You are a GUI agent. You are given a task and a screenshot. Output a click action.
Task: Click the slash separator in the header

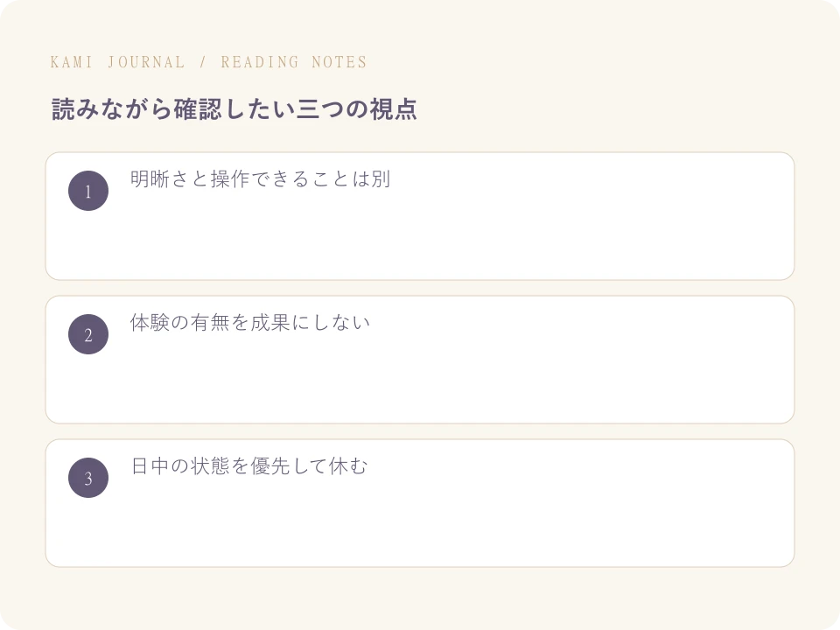click(203, 62)
